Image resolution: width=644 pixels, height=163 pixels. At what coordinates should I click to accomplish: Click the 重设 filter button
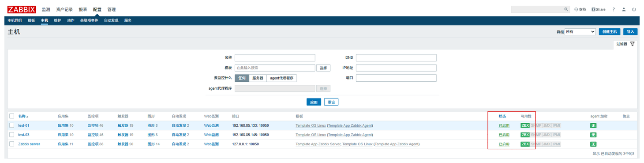coord(331,102)
